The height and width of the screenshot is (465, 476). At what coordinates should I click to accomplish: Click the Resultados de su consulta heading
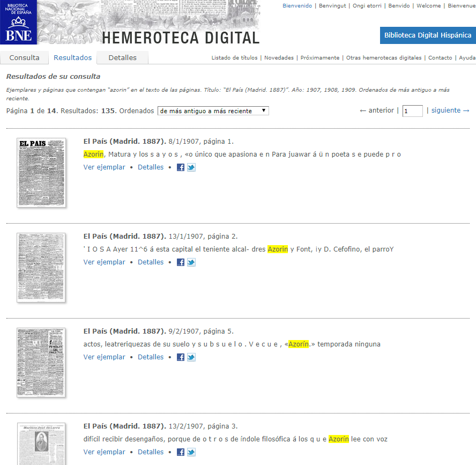point(53,77)
